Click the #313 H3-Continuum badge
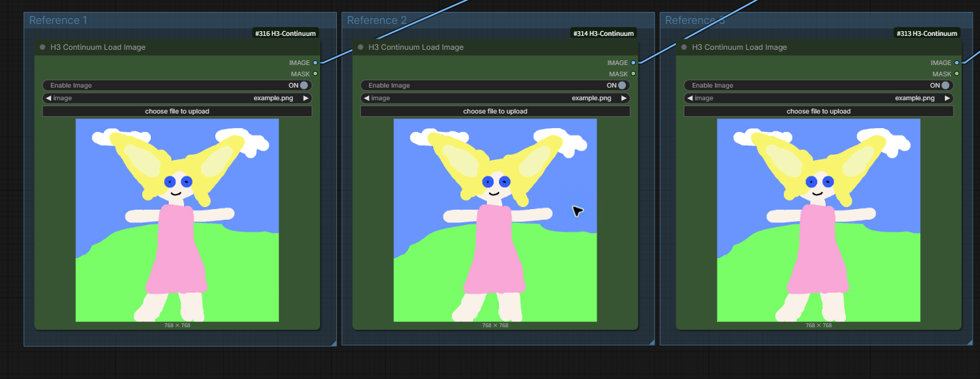This screenshot has width=980, height=379. coord(927,33)
